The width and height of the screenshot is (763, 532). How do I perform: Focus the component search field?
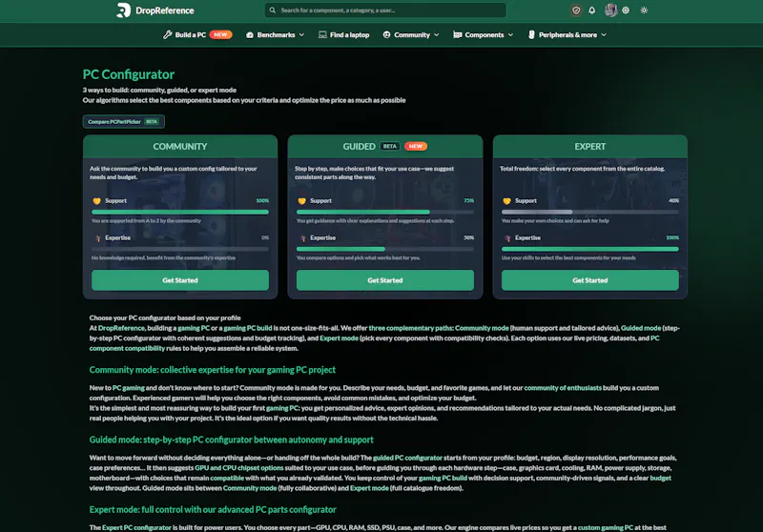(385, 10)
